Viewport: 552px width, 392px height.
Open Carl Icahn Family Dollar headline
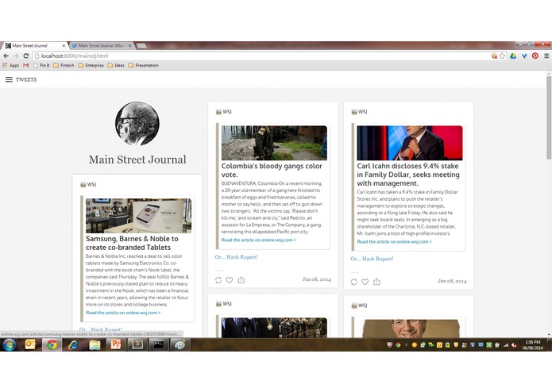408,175
